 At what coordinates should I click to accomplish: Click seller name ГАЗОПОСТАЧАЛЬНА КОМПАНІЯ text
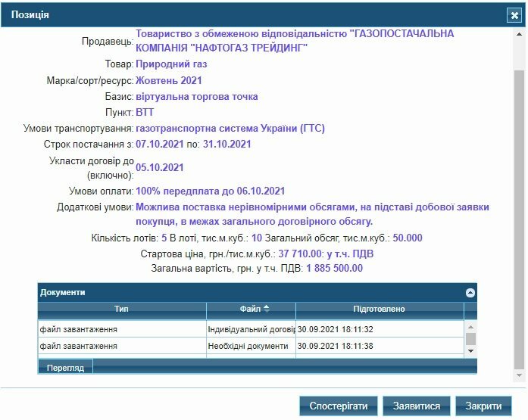pos(295,41)
